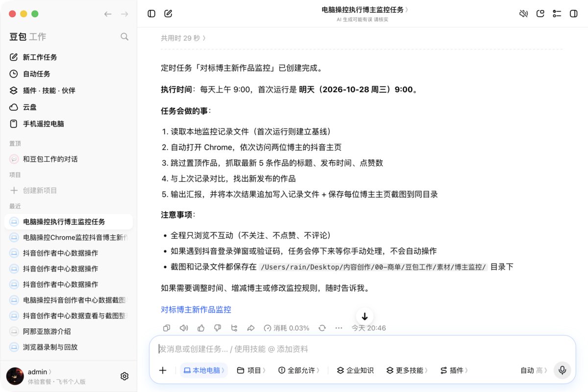588x392 pixels.
Task: Click the 注意事项 heading
Action: click(178, 215)
